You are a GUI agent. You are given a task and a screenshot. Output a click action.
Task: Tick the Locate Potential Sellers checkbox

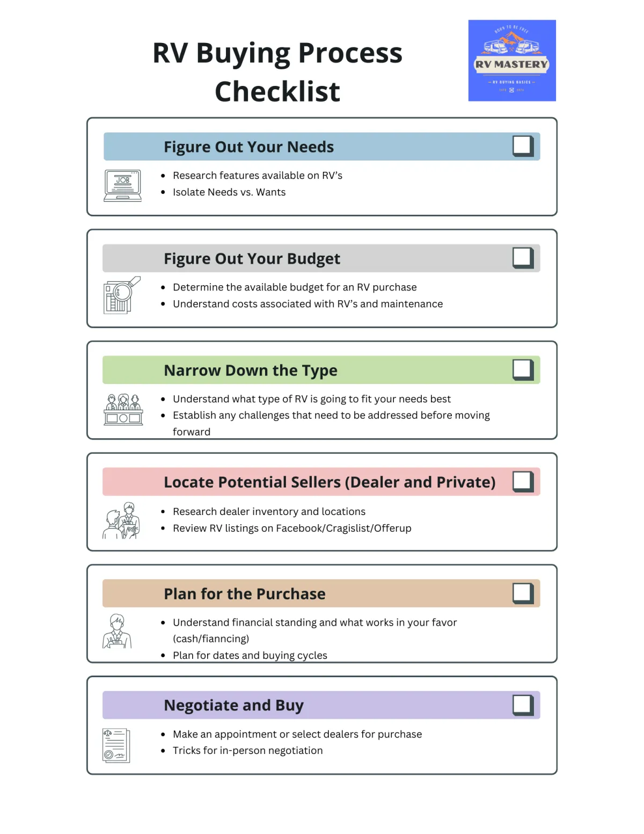[523, 481]
